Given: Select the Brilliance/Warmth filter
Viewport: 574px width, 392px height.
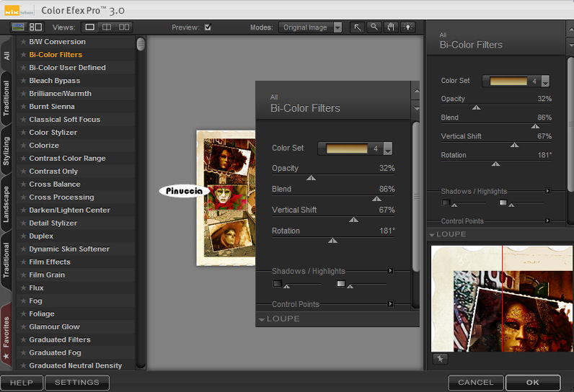Looking at the screenshot, I should click(61, 94).
